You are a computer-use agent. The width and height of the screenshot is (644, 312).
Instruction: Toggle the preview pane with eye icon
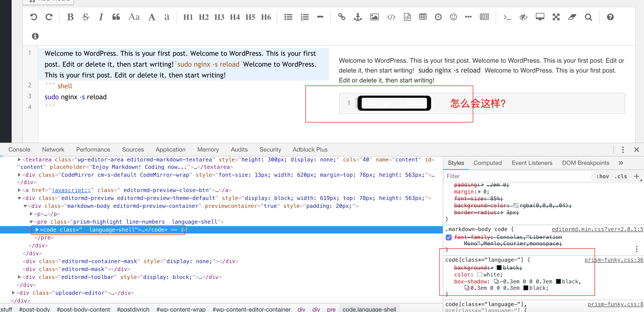(523, 17)
